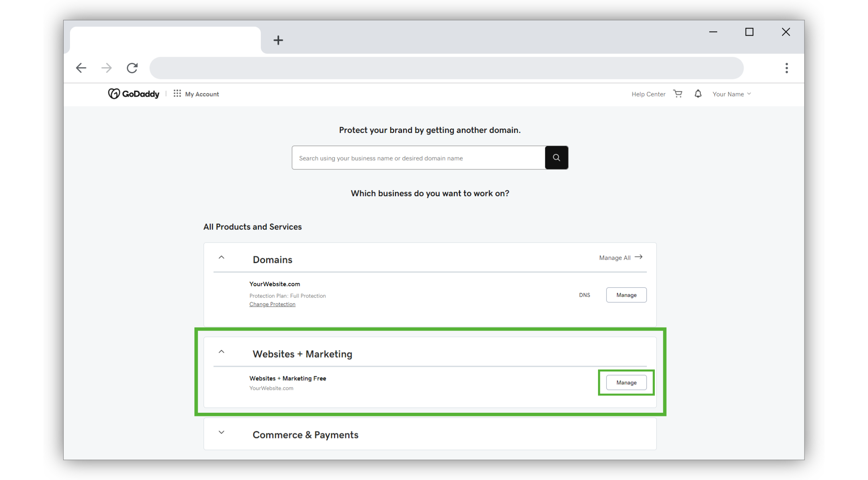Open the Help Center
The width and height of the screenshot is (868, 480).
[648, 94]
